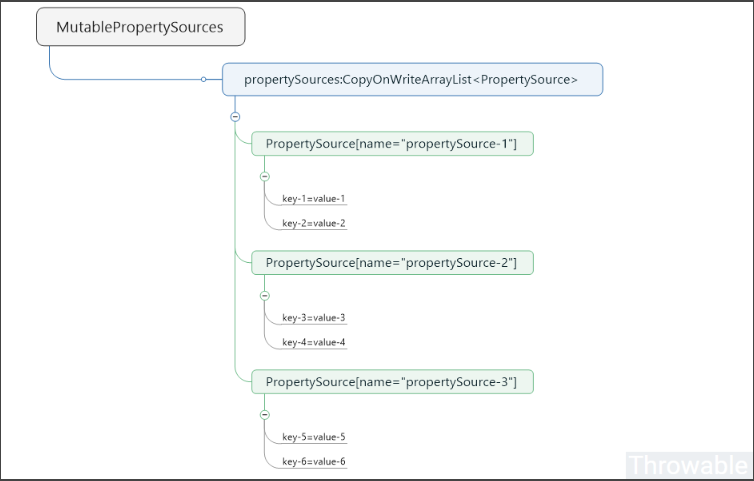This screenshot has height=481, width=754.
Task: Click the small circle connector before propertySources node
Action: 203,79
